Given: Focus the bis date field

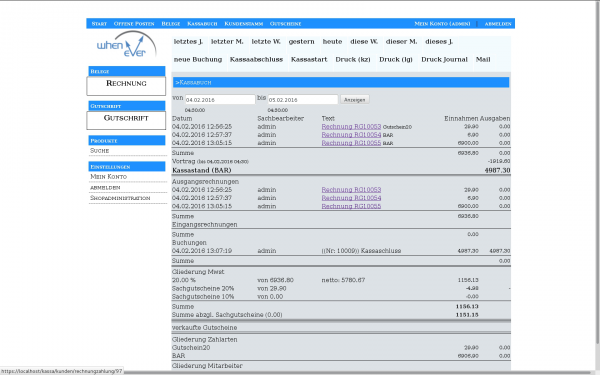Looking at the screenshot, I should point(303,99).
